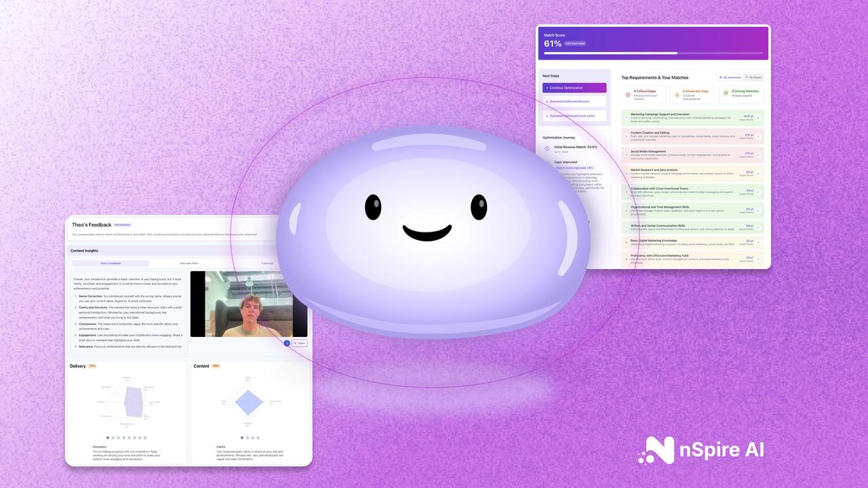Image resolution: width=868 pixels, height=488 pixels.
Task: Click the nSpire AI logo icon
Action: [x=655, y=451]
